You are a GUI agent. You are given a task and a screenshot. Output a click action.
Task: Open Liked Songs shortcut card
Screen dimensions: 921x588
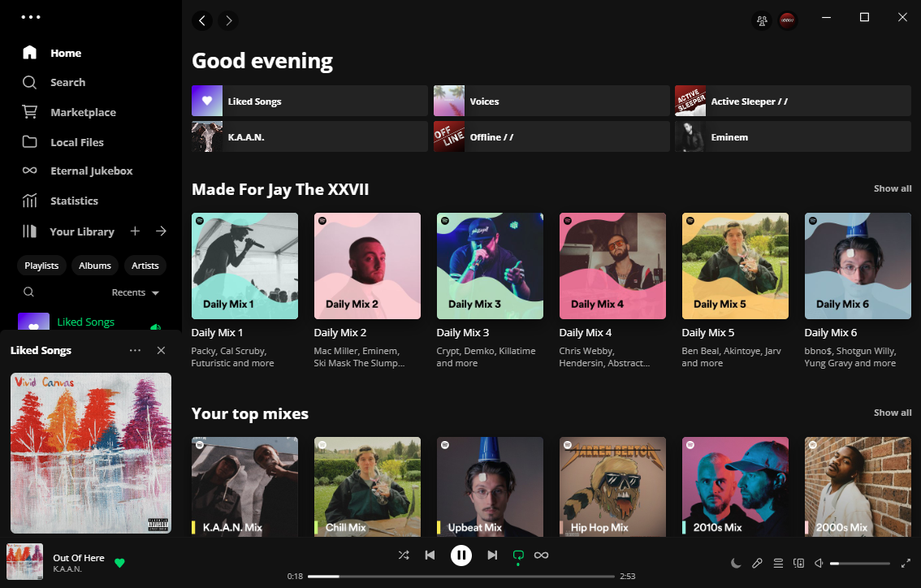coord(309,101)
